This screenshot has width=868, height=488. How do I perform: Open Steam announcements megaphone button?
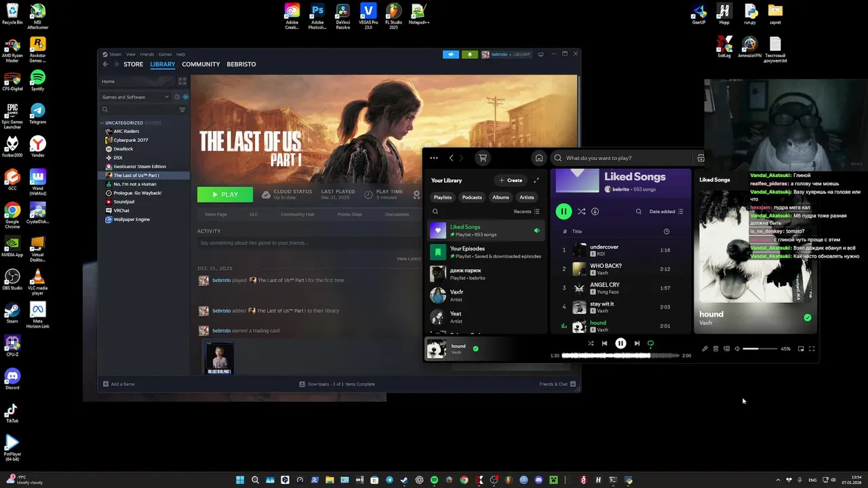tap(451, 54)
